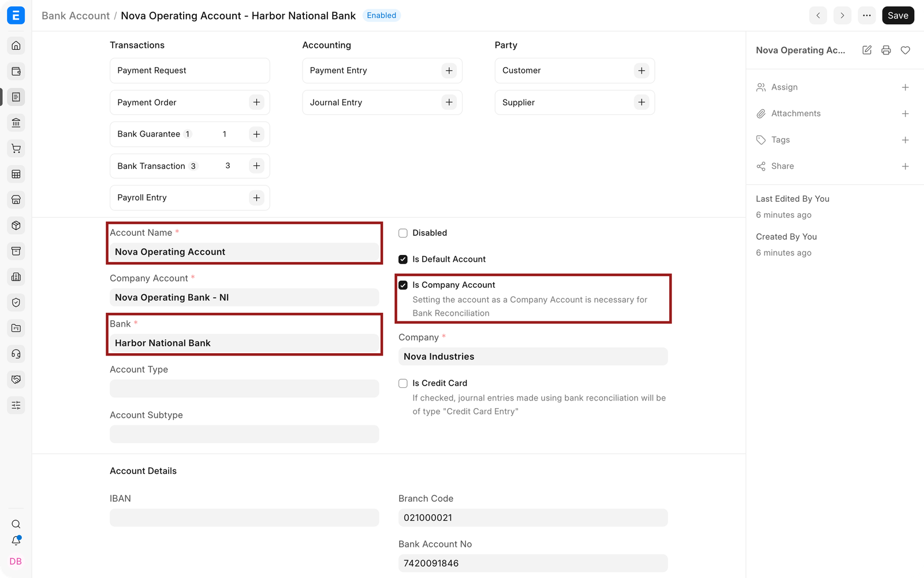Click the DB user avatar
924x578 pixels.
click(16, 561)
